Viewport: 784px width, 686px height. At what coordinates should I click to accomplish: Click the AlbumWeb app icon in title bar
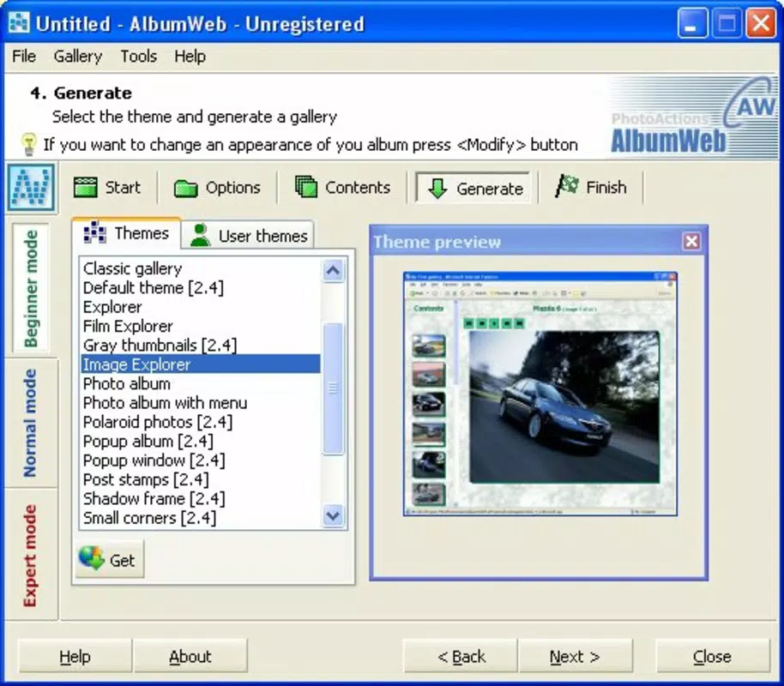pos(19,23)
